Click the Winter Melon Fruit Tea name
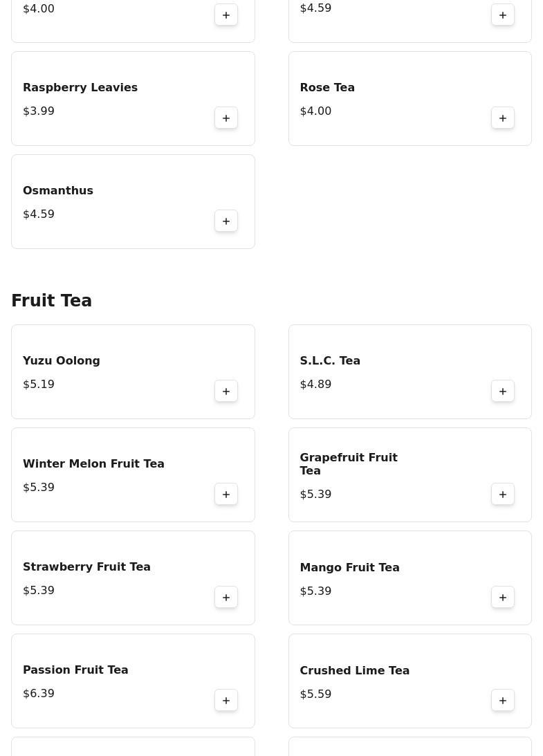The image size is (543, 756). (x=93, y=464)
